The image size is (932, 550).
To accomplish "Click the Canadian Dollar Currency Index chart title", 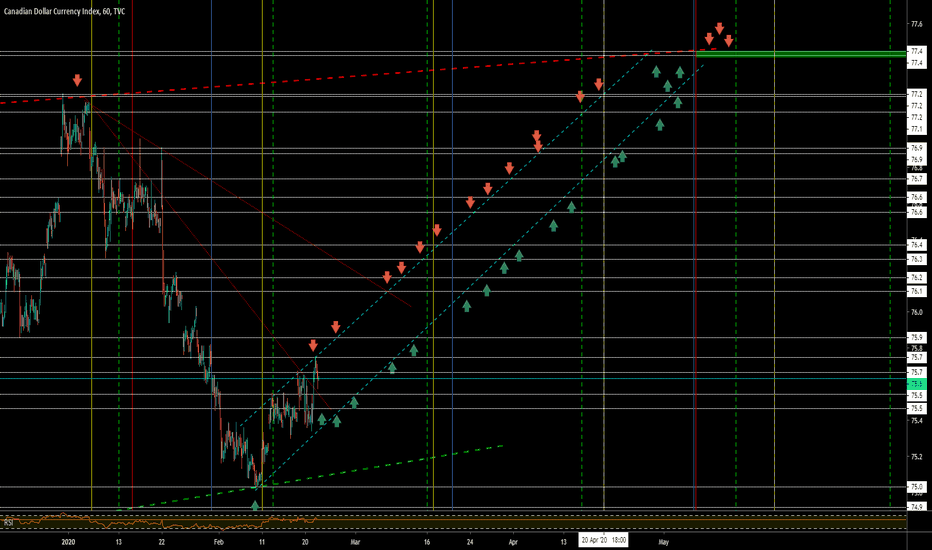I will pos(65,11).
